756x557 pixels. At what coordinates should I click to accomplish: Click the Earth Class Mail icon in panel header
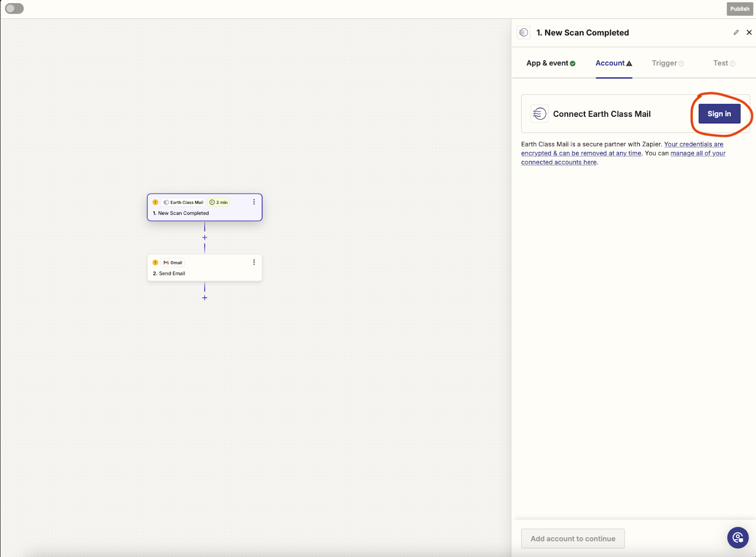[x=523, y=33]
